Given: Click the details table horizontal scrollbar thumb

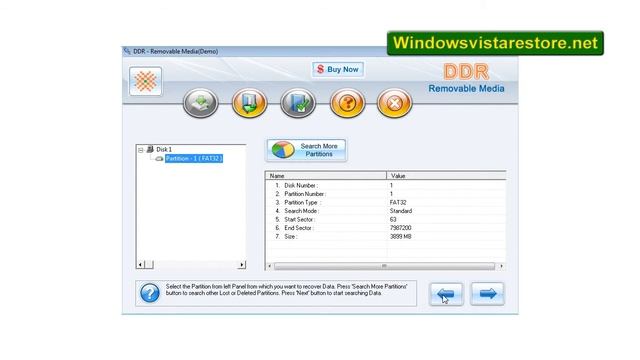Looking at the screenshot, I should (x=384, y=266).
